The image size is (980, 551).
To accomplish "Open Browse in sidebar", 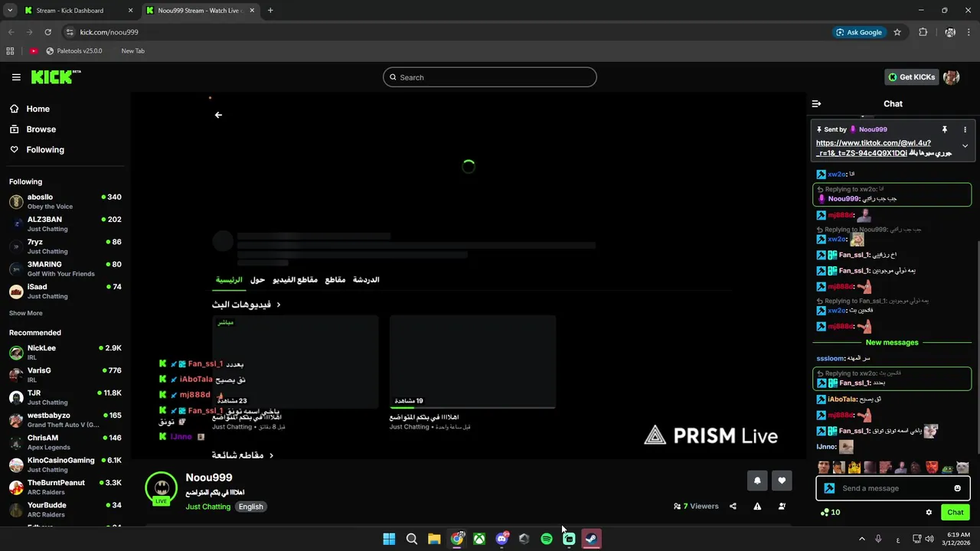I will 34,129.
